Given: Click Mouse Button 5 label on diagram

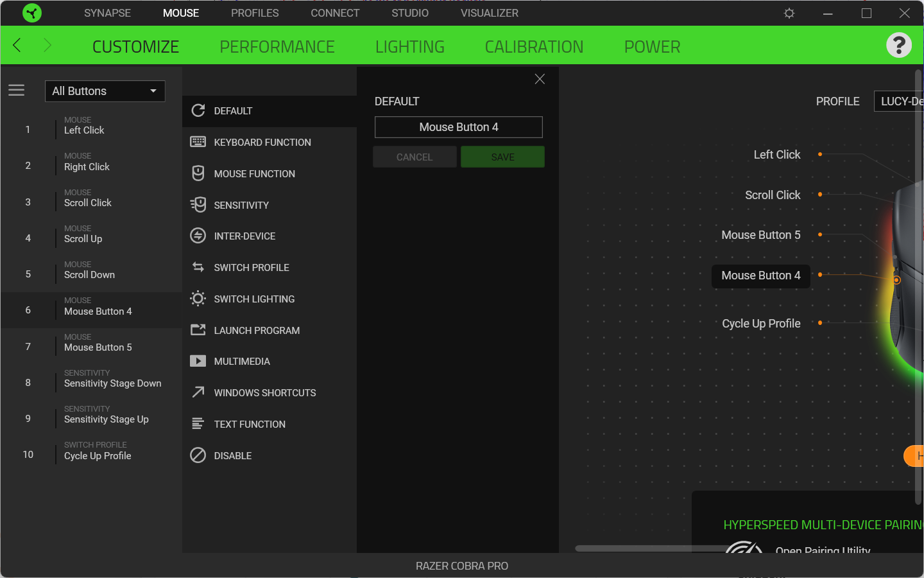Looking at the screenshot, I should pos(761,235).
